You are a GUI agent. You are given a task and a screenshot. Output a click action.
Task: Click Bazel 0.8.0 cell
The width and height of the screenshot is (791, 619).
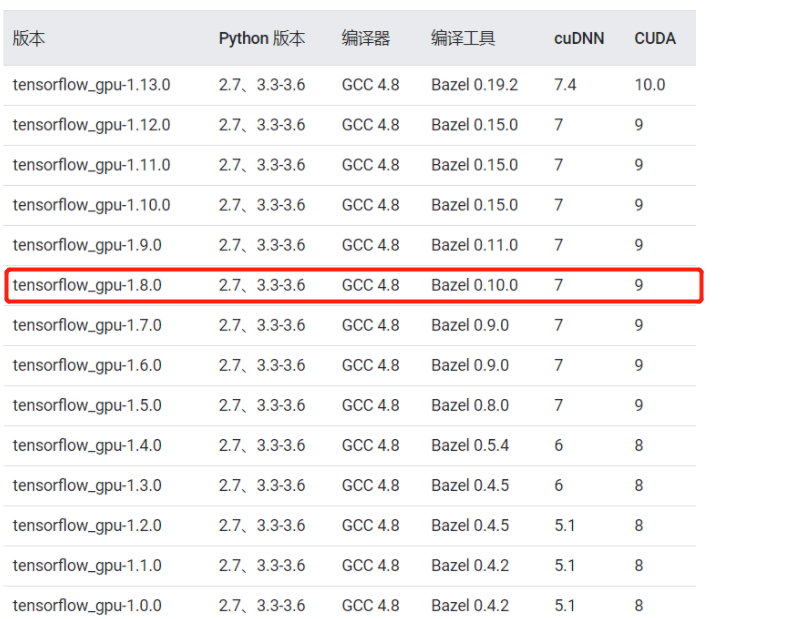(x=470, y=405)
